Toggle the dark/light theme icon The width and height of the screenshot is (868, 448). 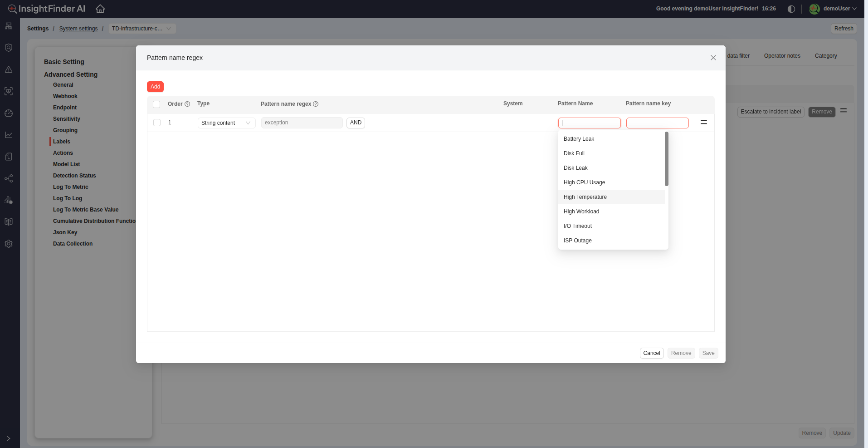pyautogui.click(x=791, y=9)
